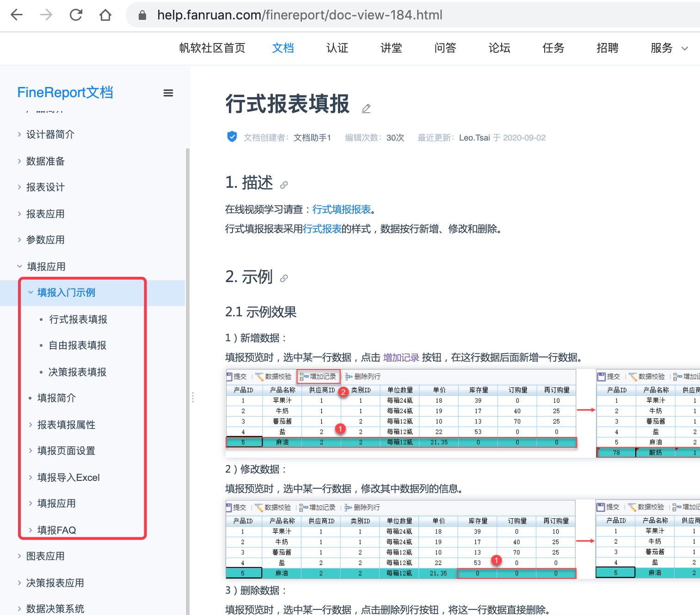Open 招聘 in top navigation
This screenshot has width=700, height=615.
click(608, 48)
